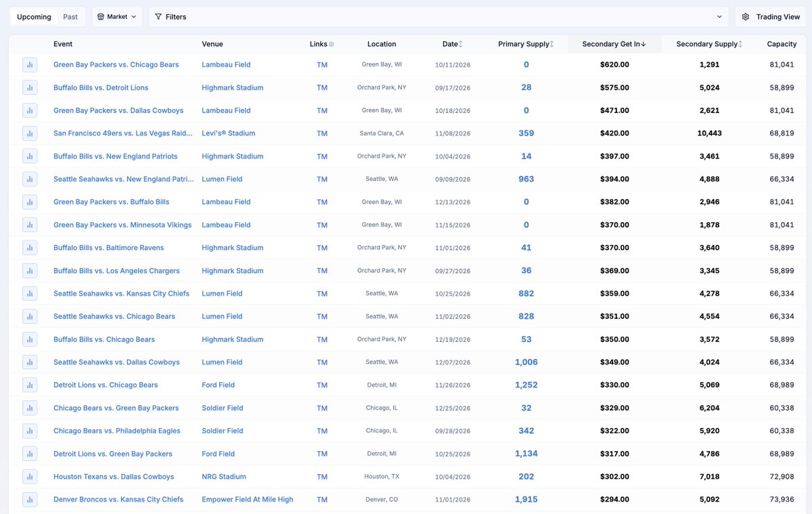Viewport: 812px width, 514px height.
Task: Open San Francisco 49ers vs. Las Vegas Raiders event
Action: point(122,133)
